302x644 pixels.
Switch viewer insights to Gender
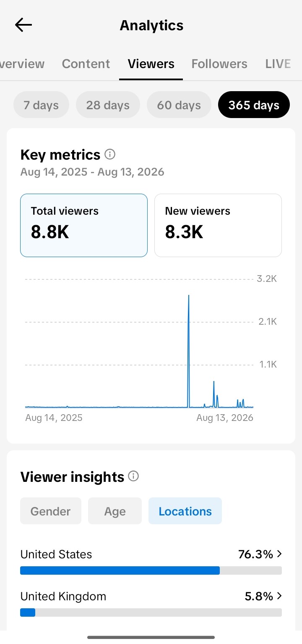51,511
